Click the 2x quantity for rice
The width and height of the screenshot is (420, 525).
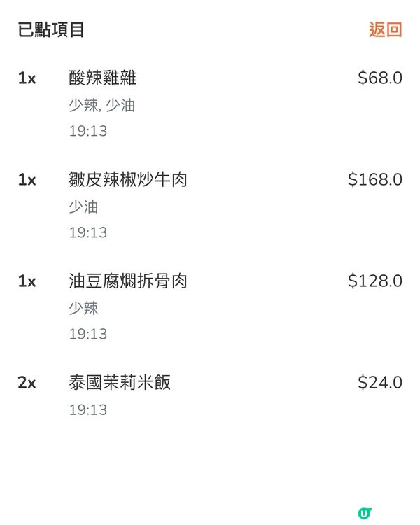(27, 383)
